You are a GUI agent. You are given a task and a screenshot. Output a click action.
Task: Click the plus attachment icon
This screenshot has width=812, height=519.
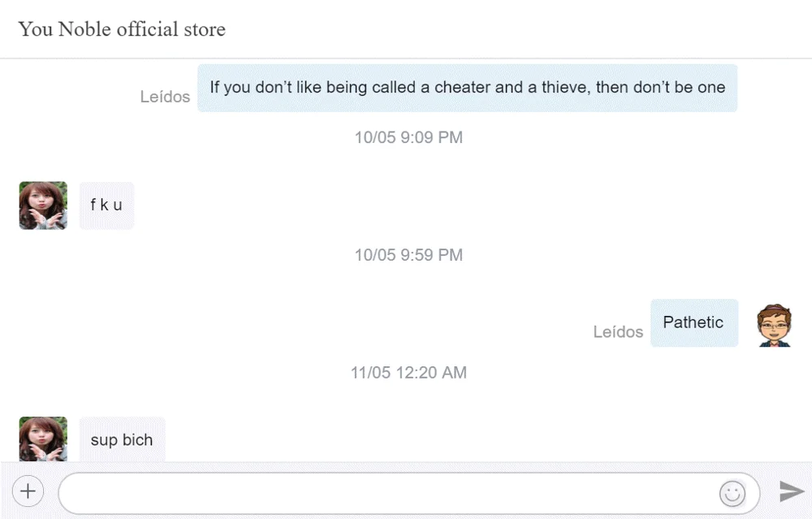click(x=28, y=491)
